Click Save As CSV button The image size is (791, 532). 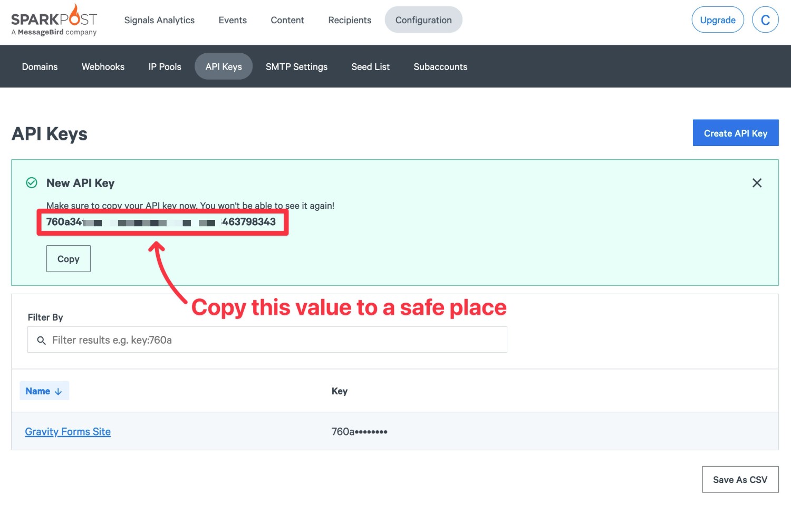[x=740, y=480]
